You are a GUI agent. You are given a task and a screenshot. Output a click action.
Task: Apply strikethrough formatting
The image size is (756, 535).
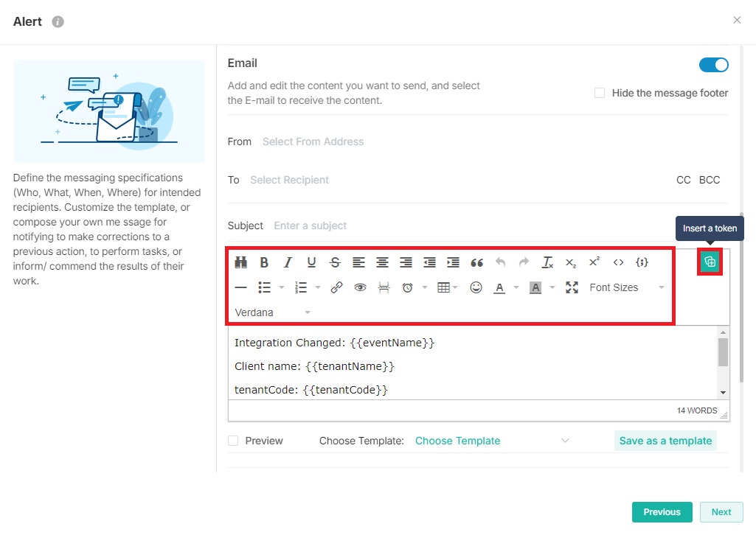click(x=335, y=262)
